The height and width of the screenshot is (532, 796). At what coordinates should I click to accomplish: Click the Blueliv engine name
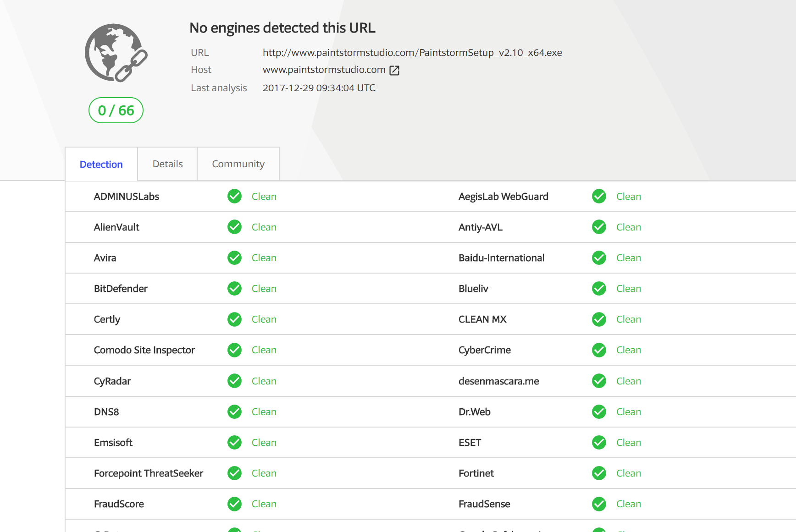tap(474, 289)
